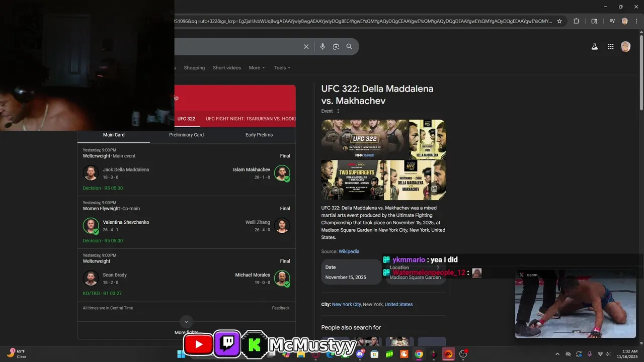Click the Chrome address bar URL
644x362 pixels.
[x=362, y=21]
